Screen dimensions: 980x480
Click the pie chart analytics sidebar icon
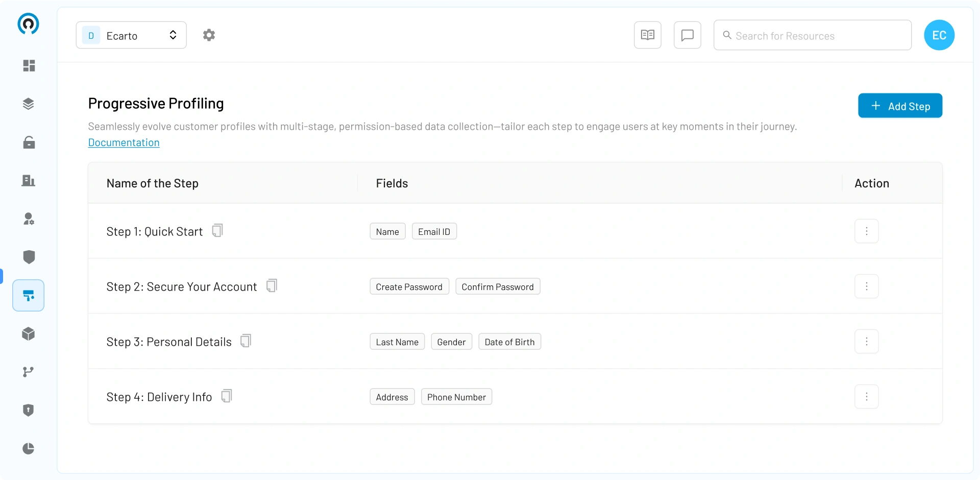[x=29, y=448]
